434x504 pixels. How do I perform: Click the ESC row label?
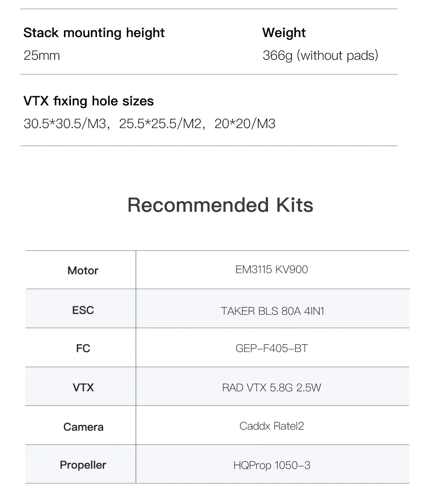tap(83, 310)
